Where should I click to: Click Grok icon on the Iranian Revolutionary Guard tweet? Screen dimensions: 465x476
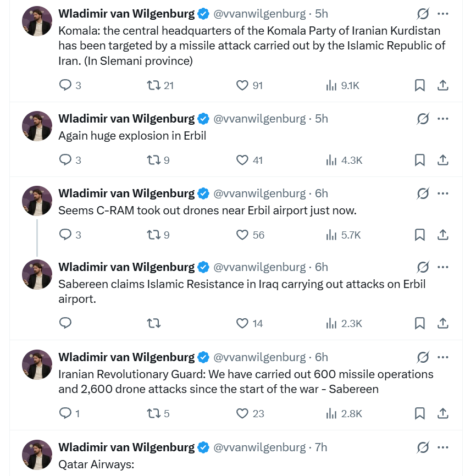tap(423, 357)
